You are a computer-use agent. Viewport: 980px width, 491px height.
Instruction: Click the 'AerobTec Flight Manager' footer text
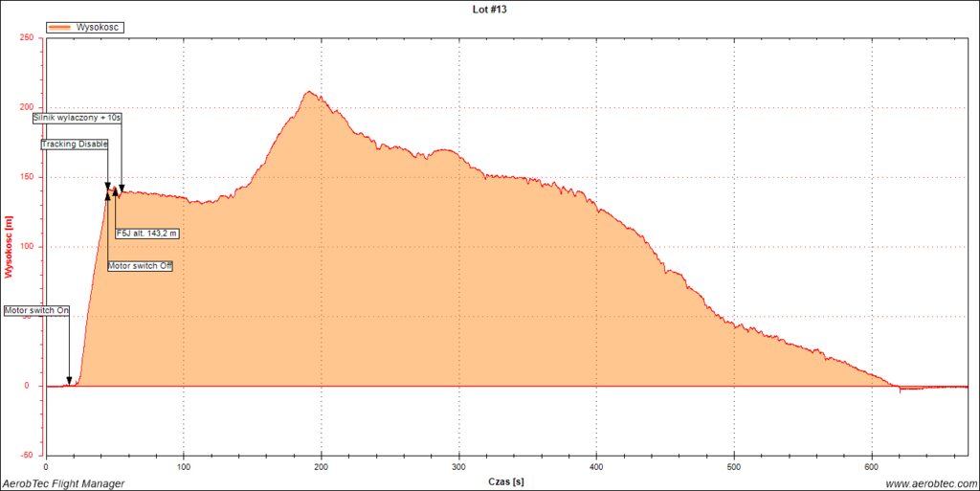point(63,483)
